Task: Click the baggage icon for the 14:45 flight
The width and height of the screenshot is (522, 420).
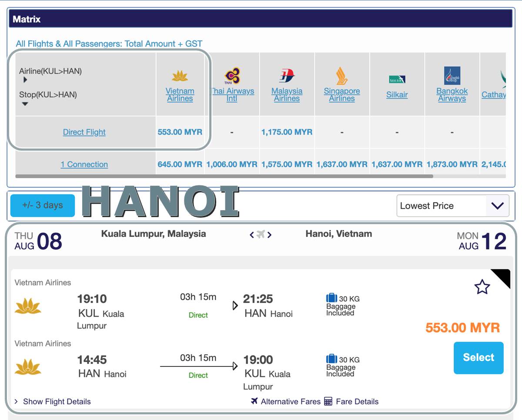Action: (331, 359)
